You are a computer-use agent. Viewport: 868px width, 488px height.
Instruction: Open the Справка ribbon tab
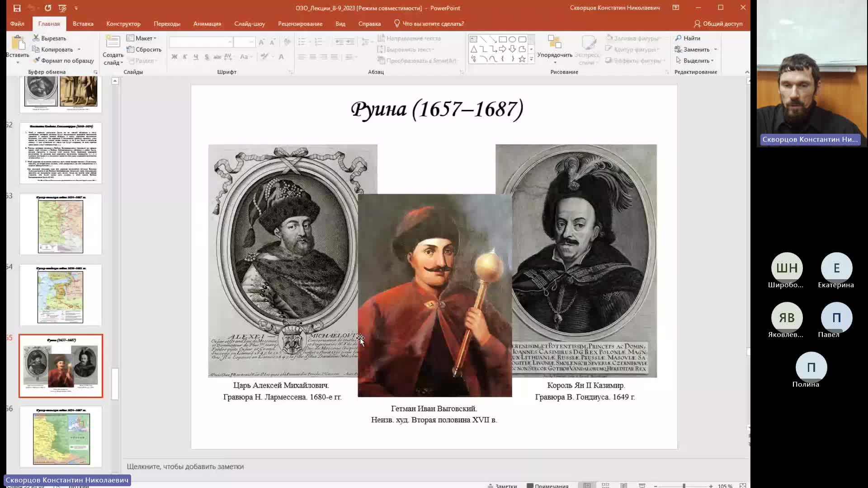(369, 23)
